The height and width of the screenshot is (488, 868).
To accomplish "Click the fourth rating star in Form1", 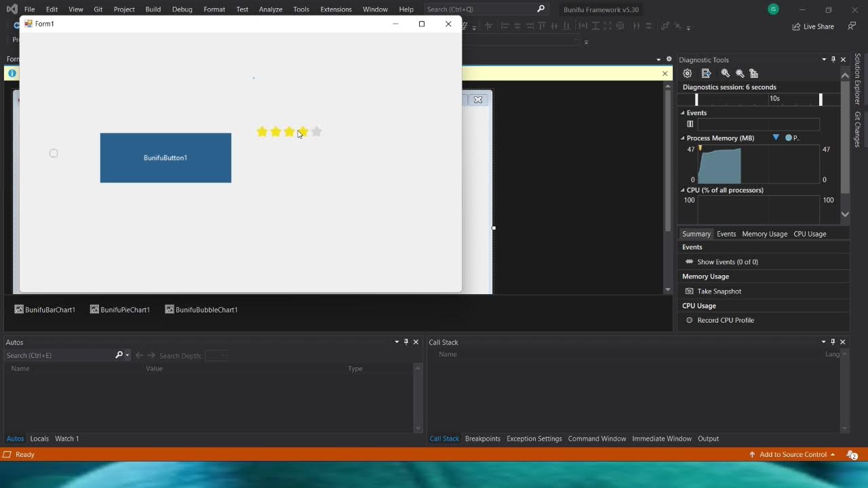I will [302, 131].
